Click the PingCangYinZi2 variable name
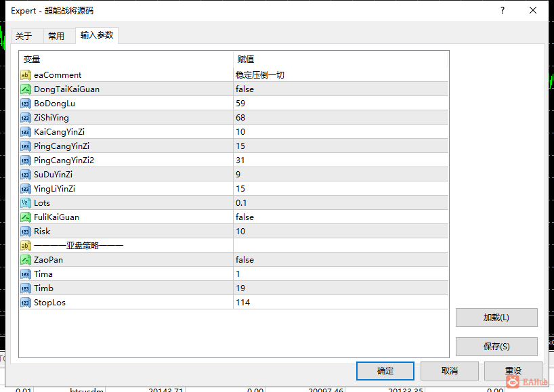Viewport: 554px width, 392px height. tap(64, 160)
